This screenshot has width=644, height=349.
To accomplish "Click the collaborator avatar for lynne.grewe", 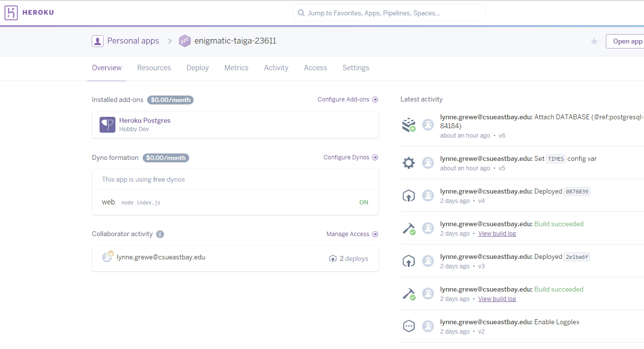I will [x=107, y=257].
